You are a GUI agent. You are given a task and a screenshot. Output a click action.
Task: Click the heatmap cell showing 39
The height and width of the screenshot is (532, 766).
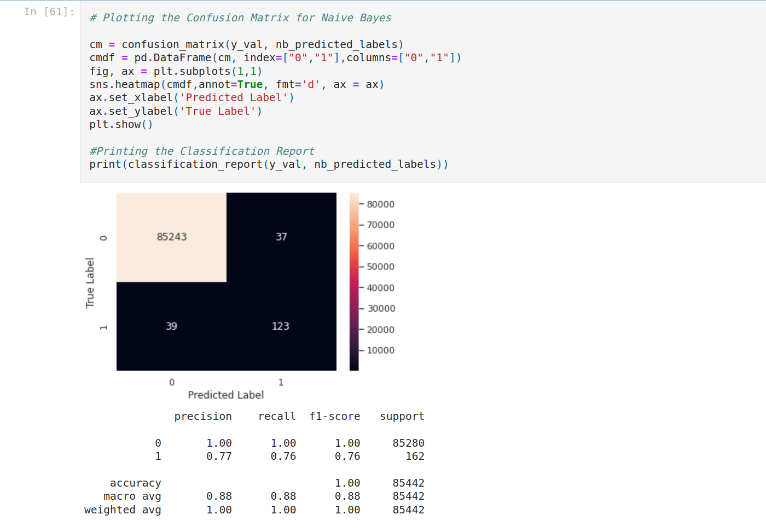click(x=171, y=326)
